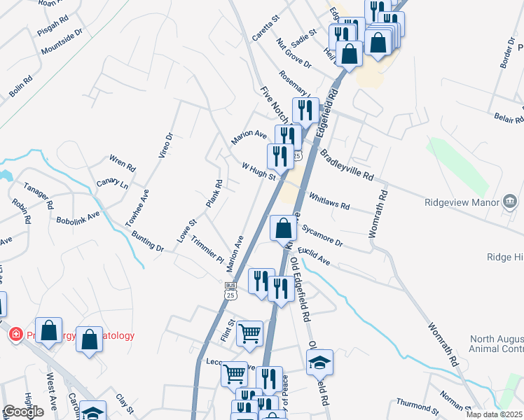Viewport: 524px width, 420px height.
Task: Click the restaurant marker above Way of Peace
Action: (269, 380)
